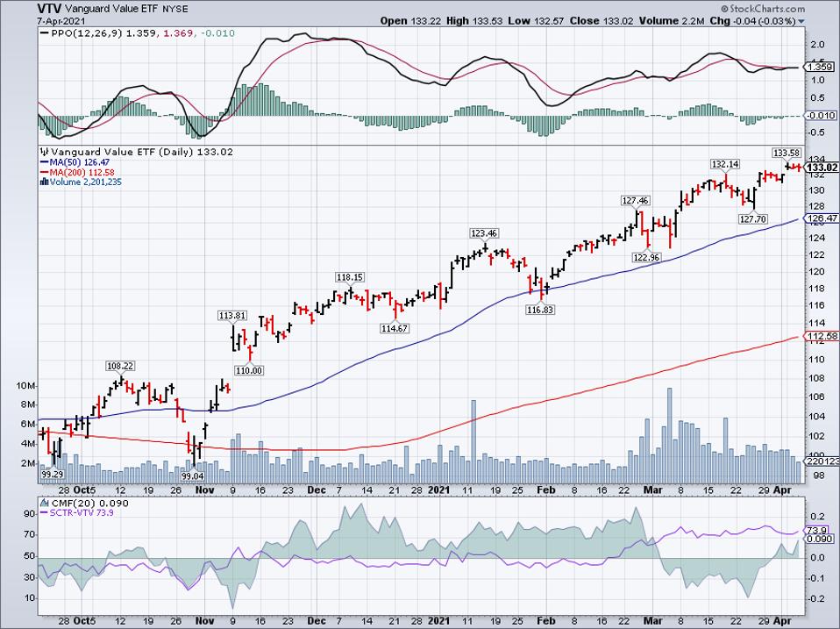Image resolution: width=840 pixels, height=629 pixels.
Task: Click the 8M volume axis label
Action: pos(28,404)
